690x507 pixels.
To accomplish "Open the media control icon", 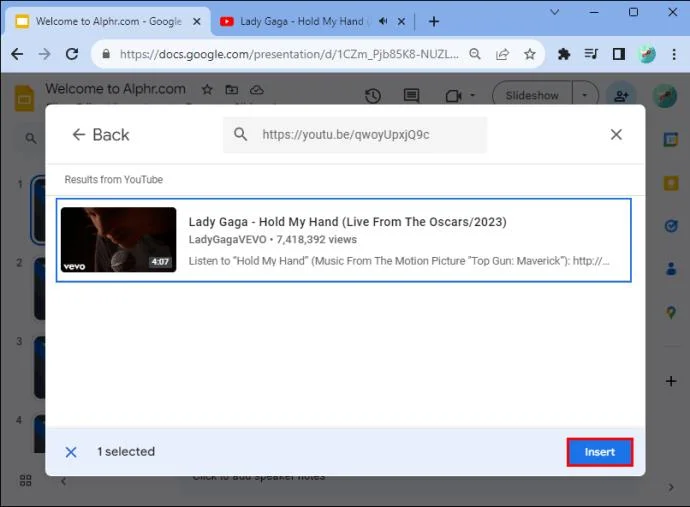I will click(591, 54).
